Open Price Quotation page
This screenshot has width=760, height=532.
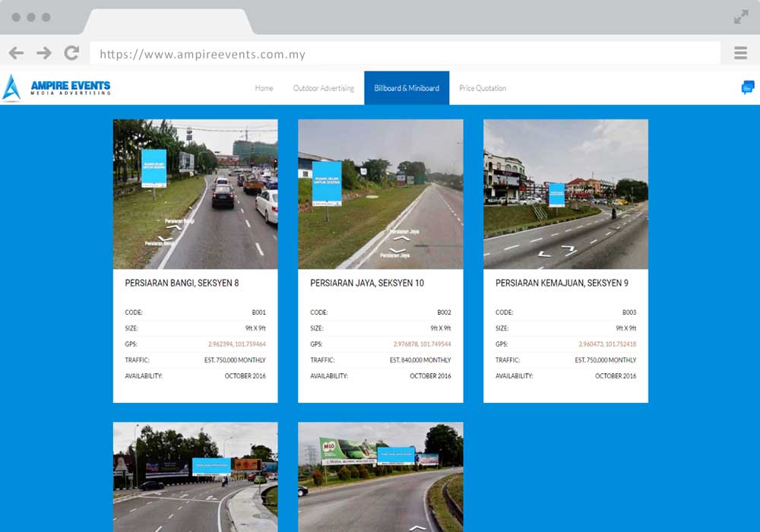pyautogui.click(x=483, y=88)
